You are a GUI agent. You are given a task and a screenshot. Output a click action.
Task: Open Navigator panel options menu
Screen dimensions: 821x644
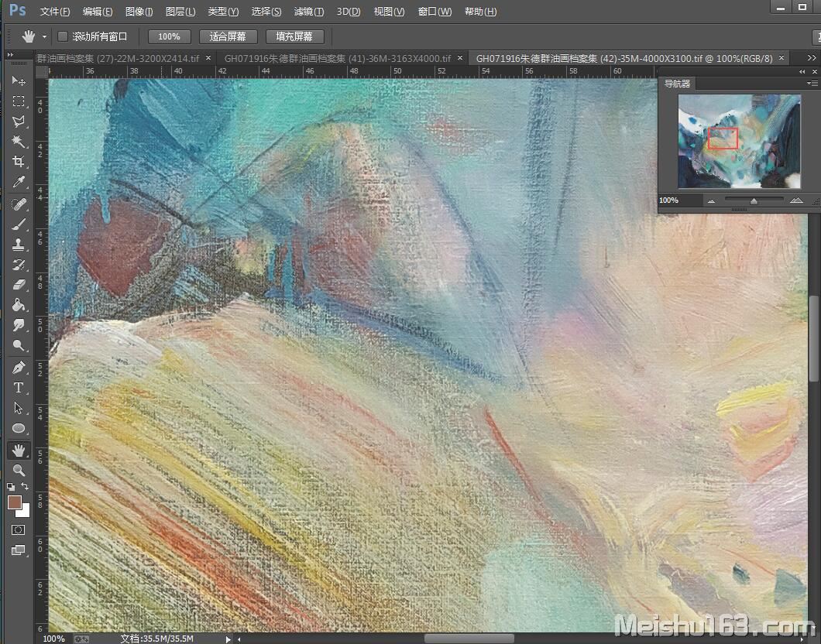tap(812, 83)
